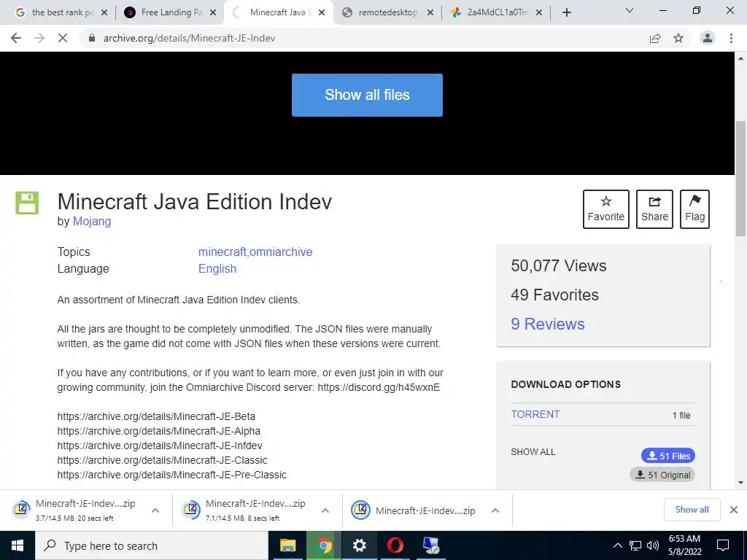This screenshot has width=747, height=560.
Task: Click the Minecraft-JE-Beta URL text
Action: coord(156,416)
